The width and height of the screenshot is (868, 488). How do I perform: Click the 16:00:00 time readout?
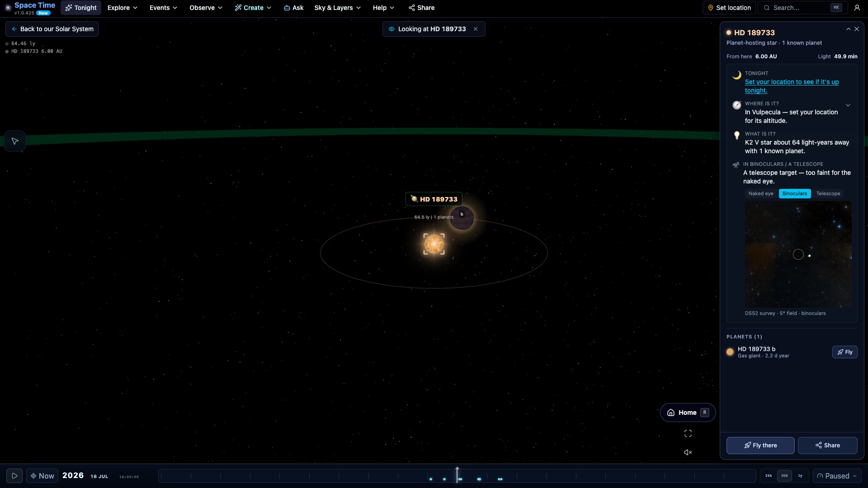coord(129,477)
